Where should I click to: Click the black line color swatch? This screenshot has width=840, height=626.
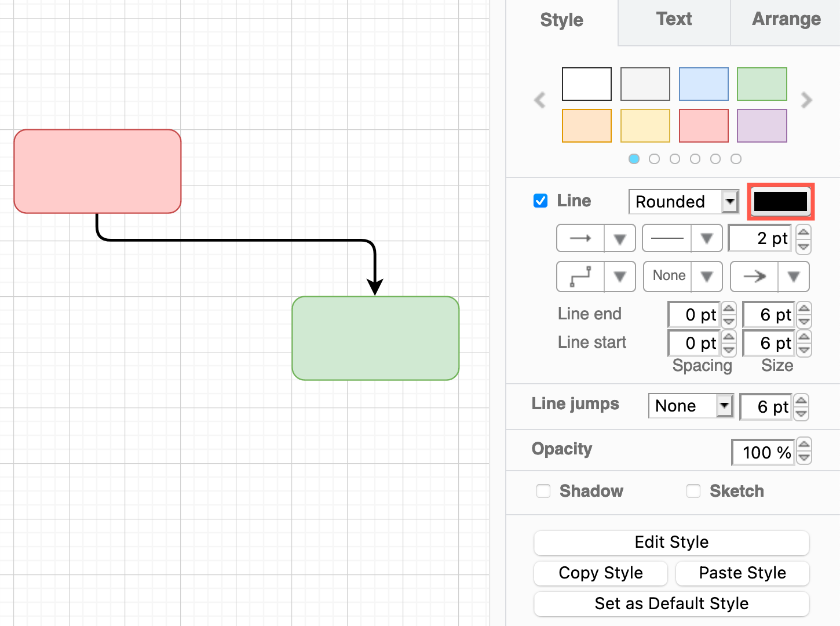pyautogui.click(x=780, y=202)
